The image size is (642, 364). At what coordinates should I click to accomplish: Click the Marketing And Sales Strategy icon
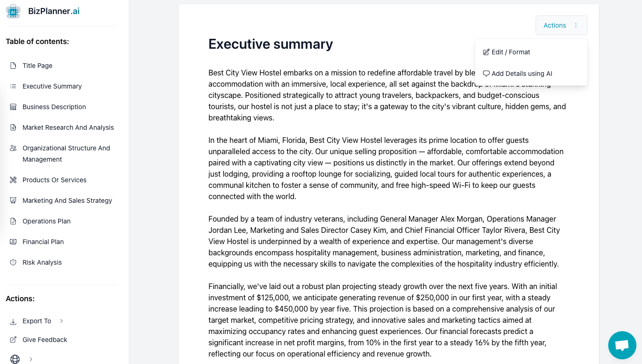[13, 201]
